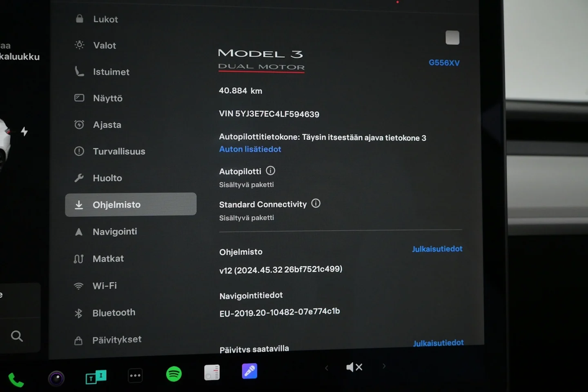The image size is (588, 392).
Task: Select the Huolto service menu
Action: coord(98,178)
